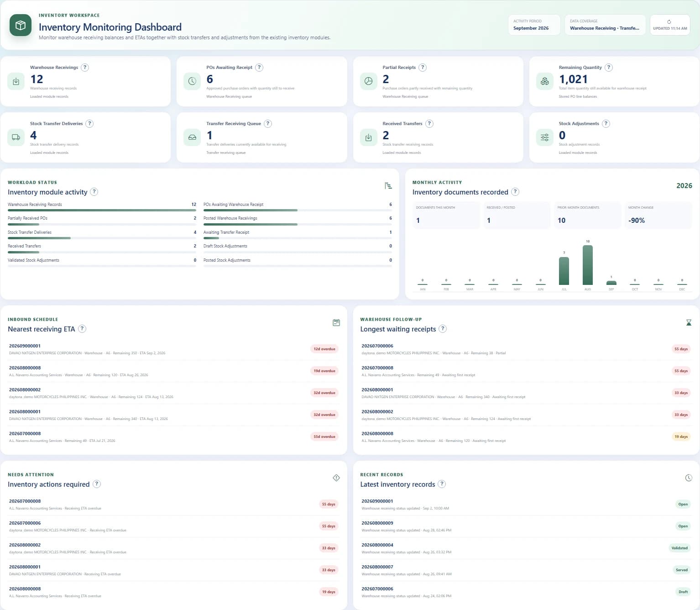
Task: Open help icon beside Inventory module activity
Action: [x=94, y=192]
